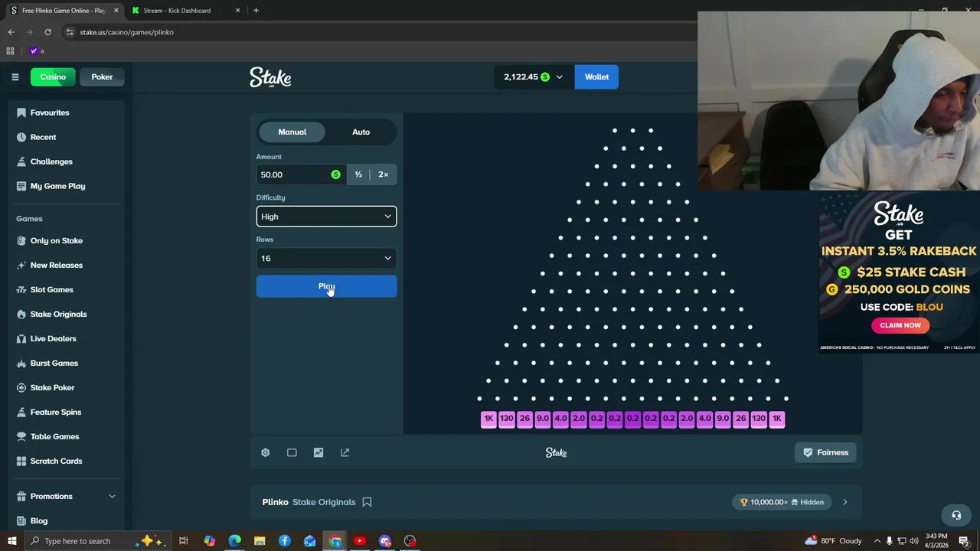
Task: Click the leftmost 26 multiplier bucket
Action: pos(524,419)
